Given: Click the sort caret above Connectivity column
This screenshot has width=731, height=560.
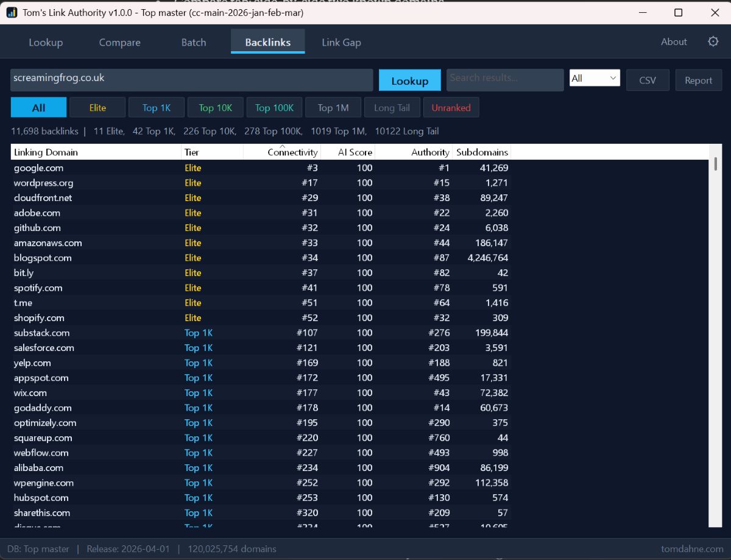Looking at the screenshot, I should pos(282,146).
